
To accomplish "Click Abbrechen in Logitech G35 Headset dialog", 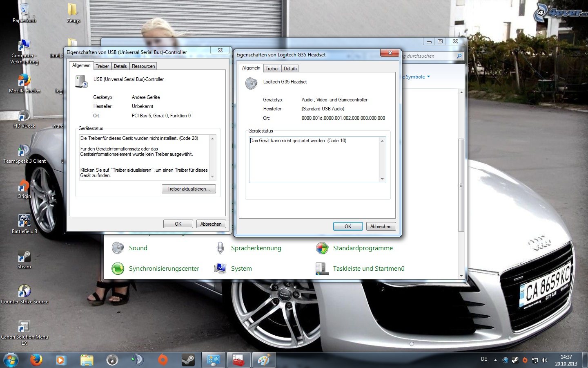I will [381, 227].
